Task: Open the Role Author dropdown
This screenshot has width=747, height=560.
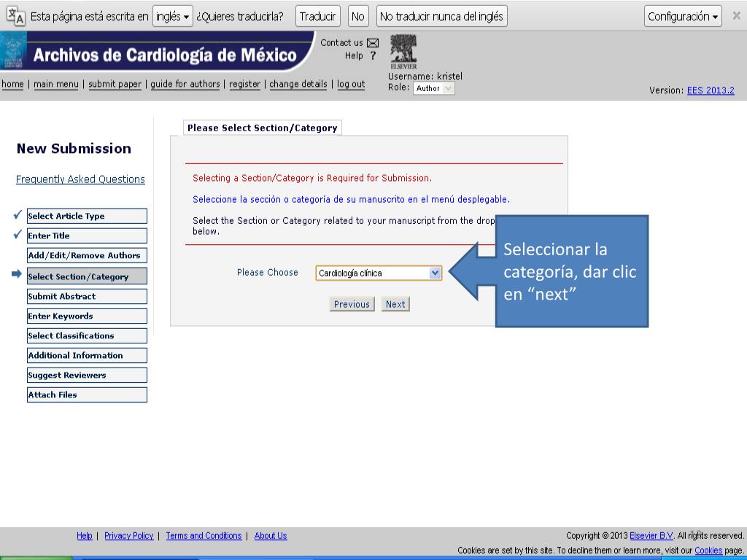Action: 433,88
